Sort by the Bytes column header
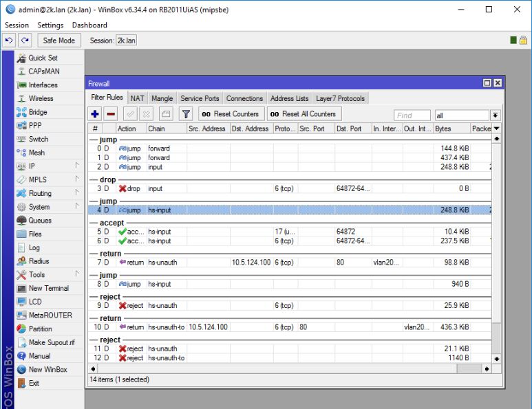 click(x=451, y=129)
